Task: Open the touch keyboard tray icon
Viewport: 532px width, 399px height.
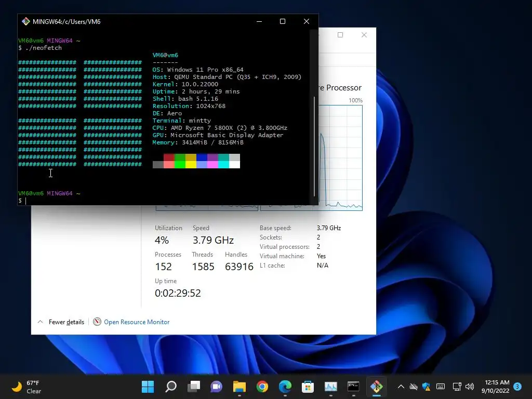Action: coord(441,387)
